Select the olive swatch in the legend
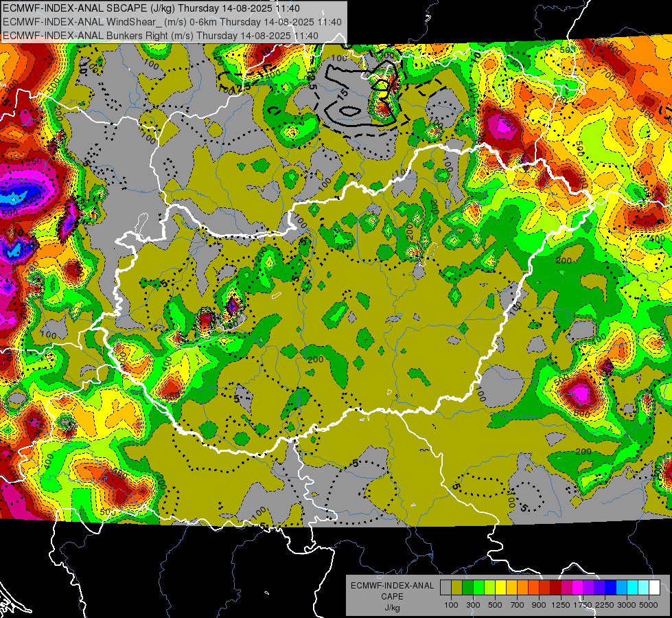The width and height of the screenshot is (672, 618). 457,587
